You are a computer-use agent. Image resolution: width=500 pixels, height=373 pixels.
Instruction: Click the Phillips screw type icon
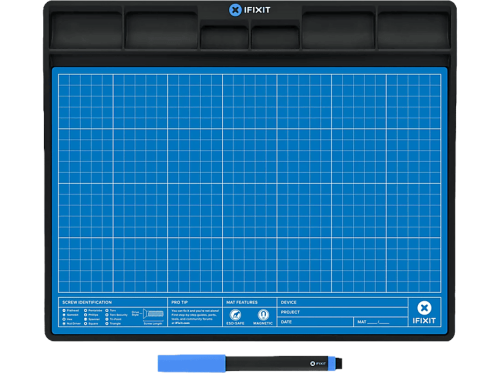point(85,315)
